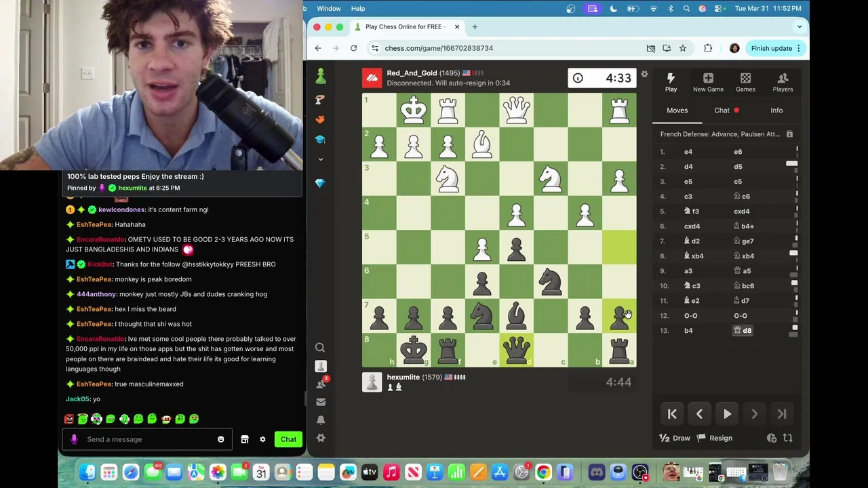
Task: Select black's O-O in move 12
Action: pyautogui.click(x=741, y=316)
